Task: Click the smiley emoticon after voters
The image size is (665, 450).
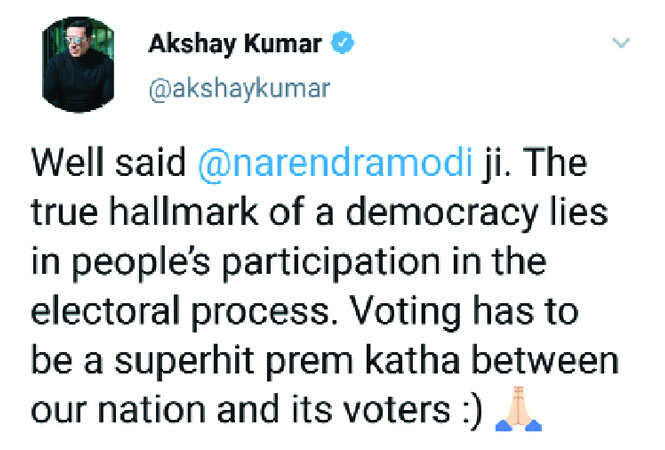Action: 472,411
